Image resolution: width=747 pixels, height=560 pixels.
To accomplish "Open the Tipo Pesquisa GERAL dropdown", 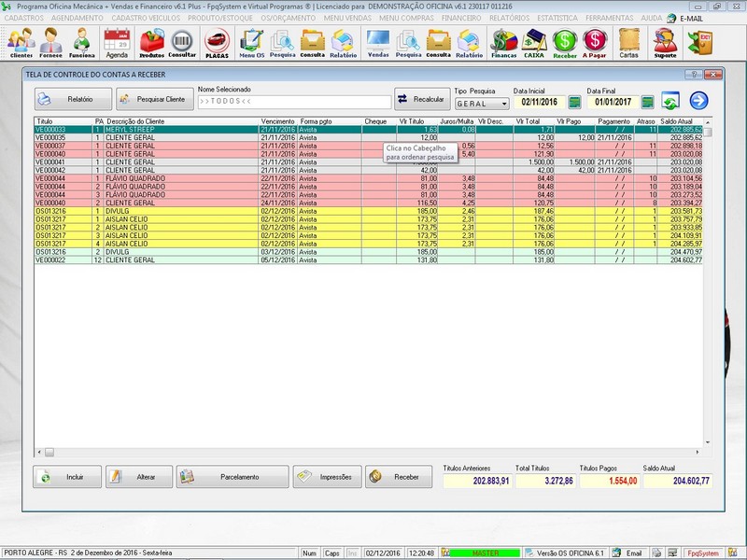I will coord(482,104).
